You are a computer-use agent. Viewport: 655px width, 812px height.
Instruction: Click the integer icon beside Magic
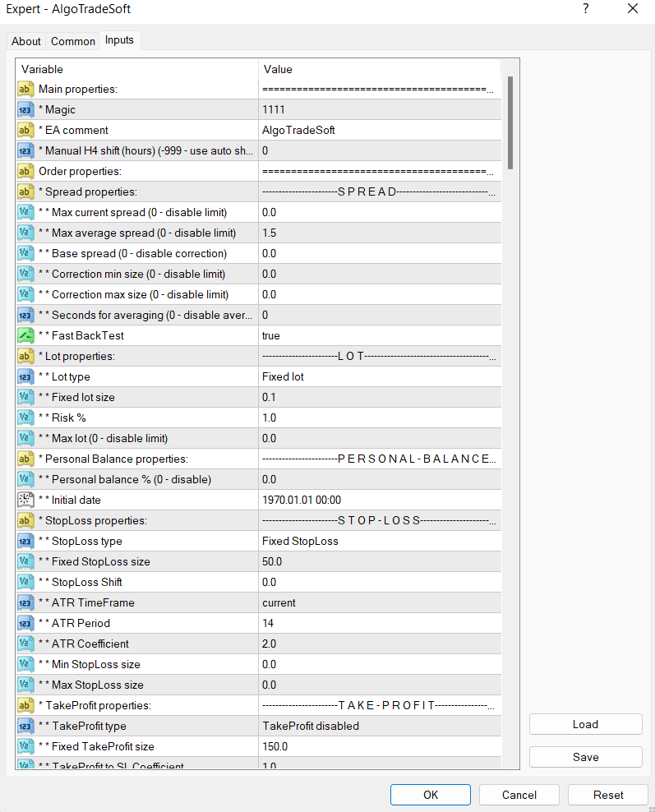25,109
